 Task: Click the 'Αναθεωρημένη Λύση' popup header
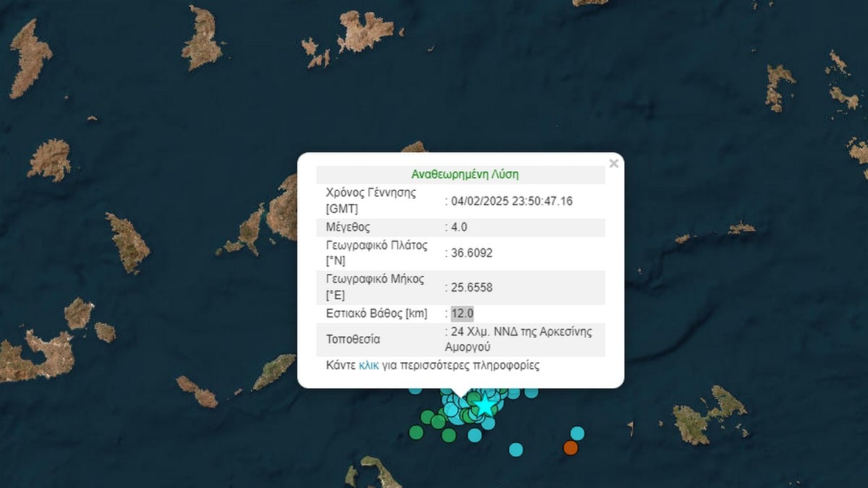click(x=464, y=174)
